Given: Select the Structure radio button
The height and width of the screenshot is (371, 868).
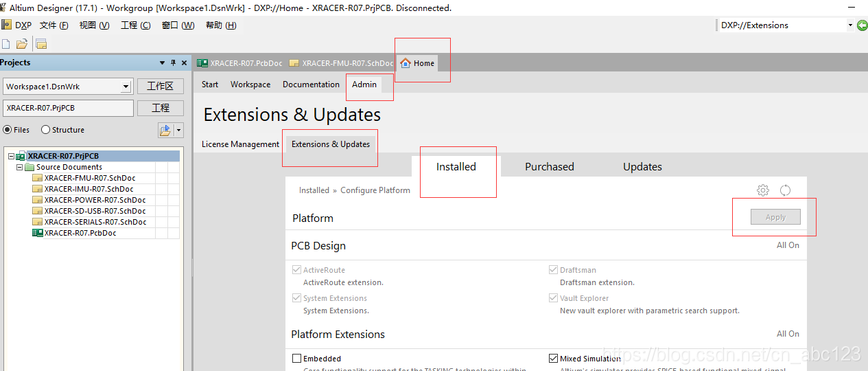Looking at the screenshot, I should tap(46, 130).
